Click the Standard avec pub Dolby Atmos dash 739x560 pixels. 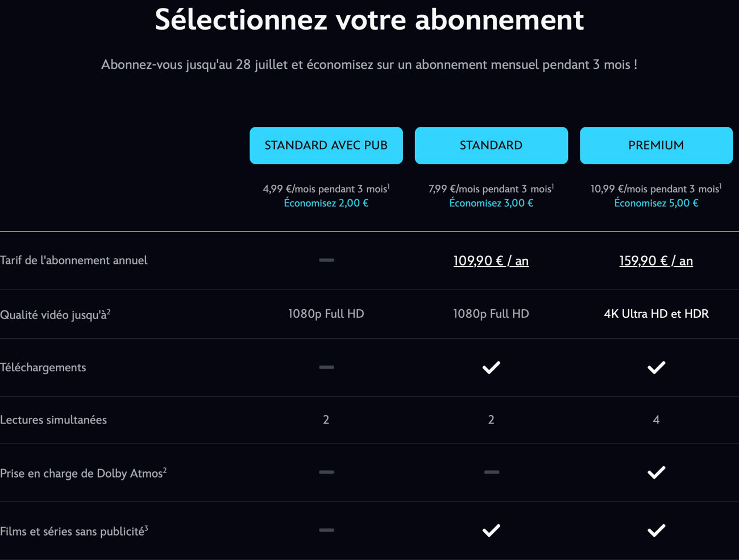click(326, 472)
